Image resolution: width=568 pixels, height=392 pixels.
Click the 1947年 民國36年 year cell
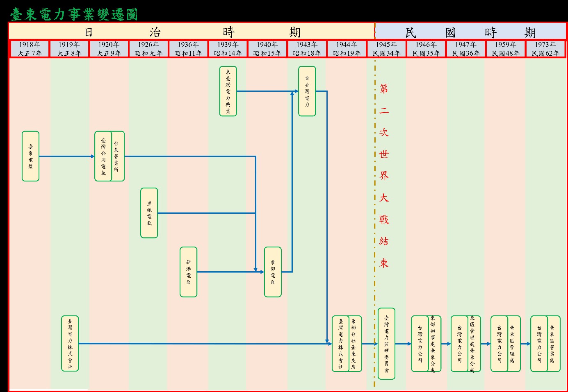[x=466, y=49]
